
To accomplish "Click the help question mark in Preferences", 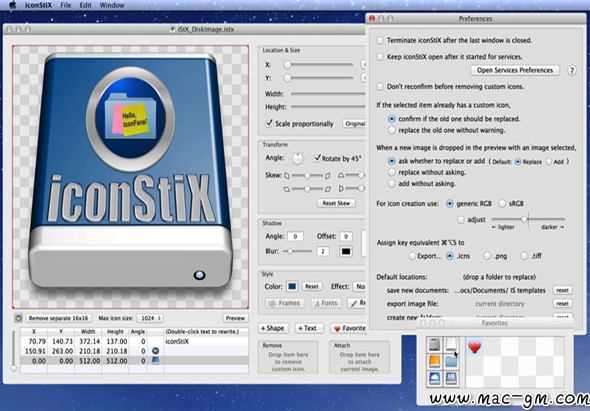I will coord(572,70).
